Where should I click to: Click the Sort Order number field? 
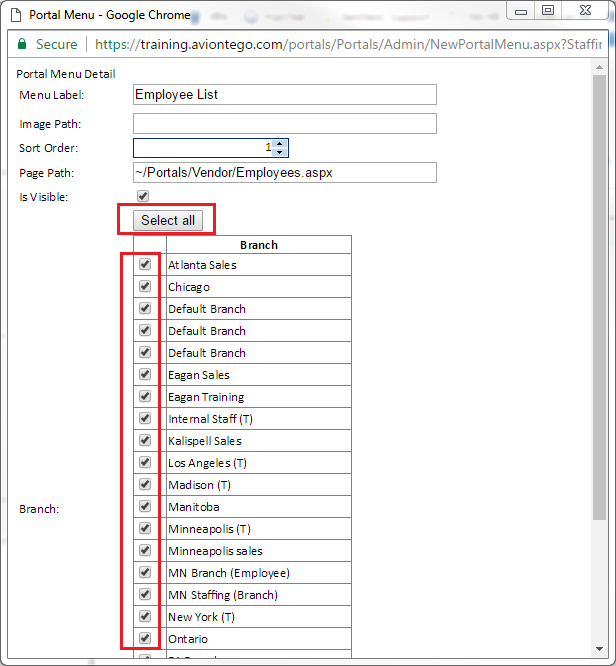211,148
